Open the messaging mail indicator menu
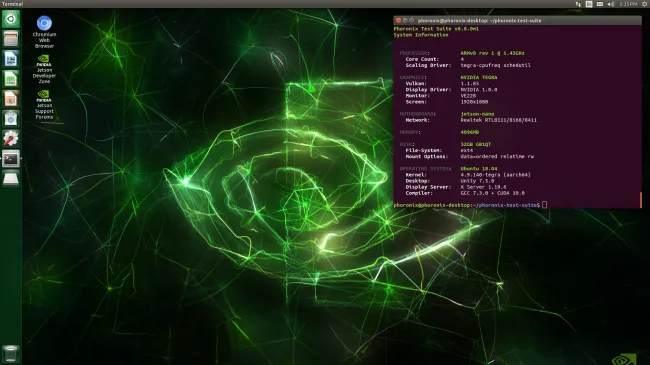 point(600,4)
